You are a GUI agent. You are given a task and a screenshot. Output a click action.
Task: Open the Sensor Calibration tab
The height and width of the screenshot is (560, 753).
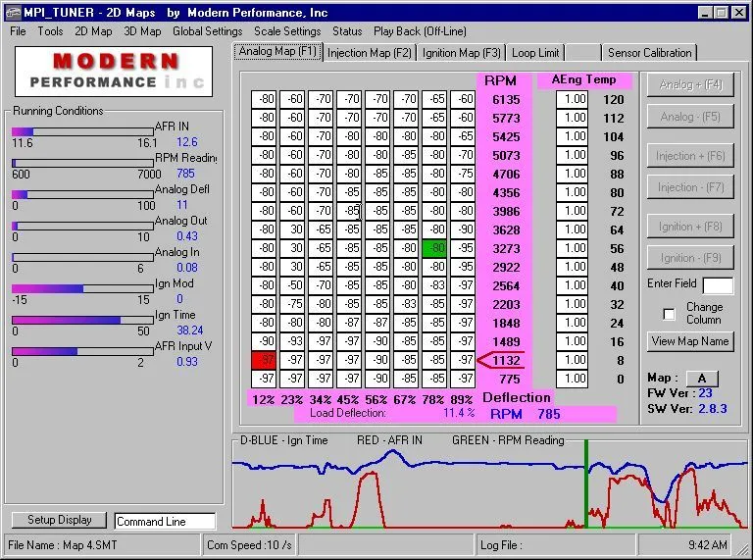click(649, 53)
